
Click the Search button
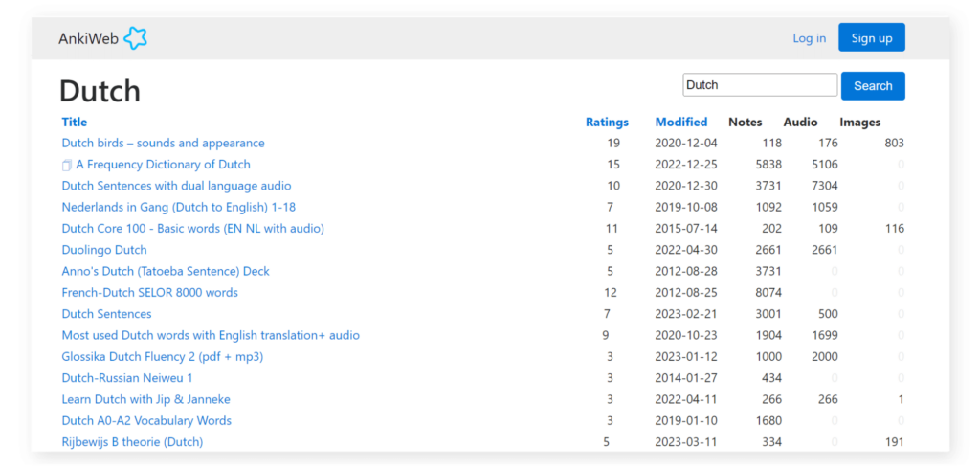click(x=872, y=86)
